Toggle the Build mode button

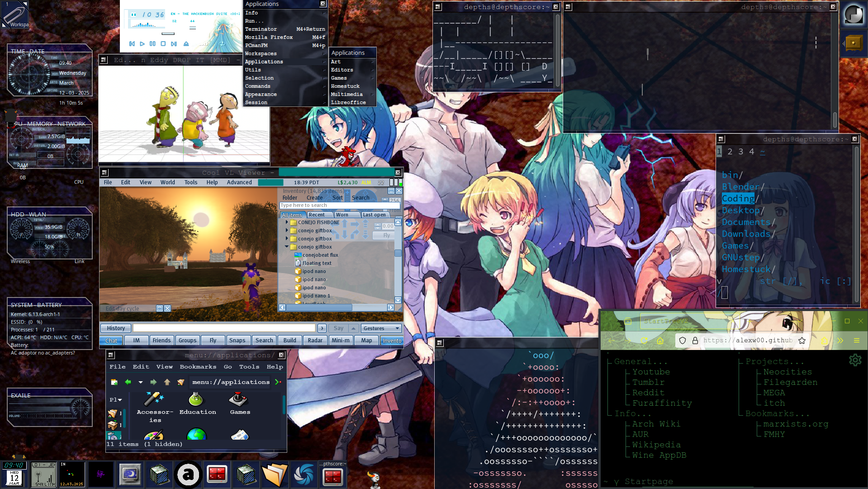pos(290,340)
